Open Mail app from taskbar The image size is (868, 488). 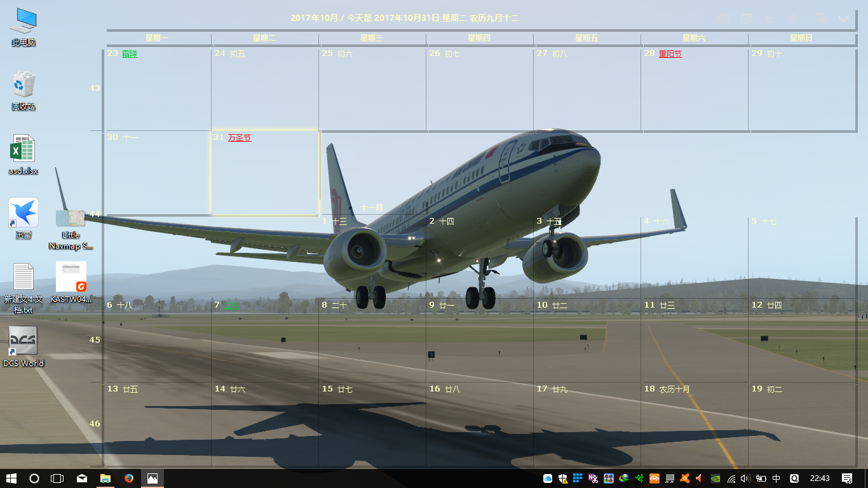(x=82, y=478)
